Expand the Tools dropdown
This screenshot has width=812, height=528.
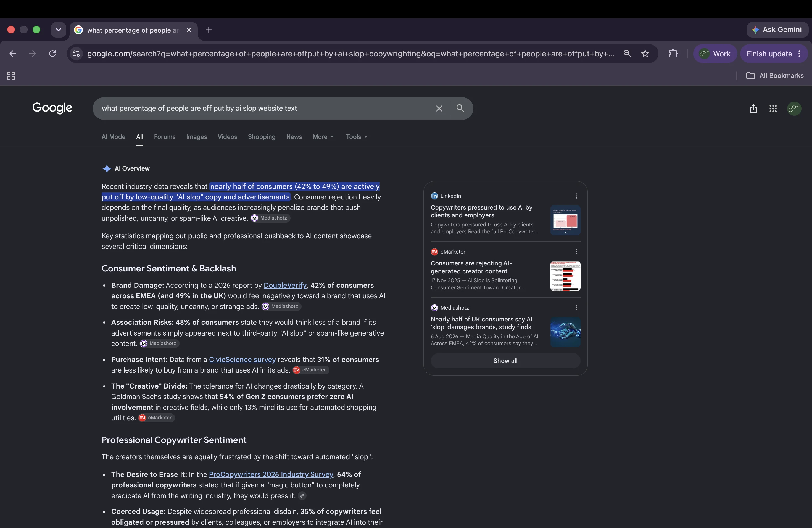pyautogui.click(x=356, y=137)
